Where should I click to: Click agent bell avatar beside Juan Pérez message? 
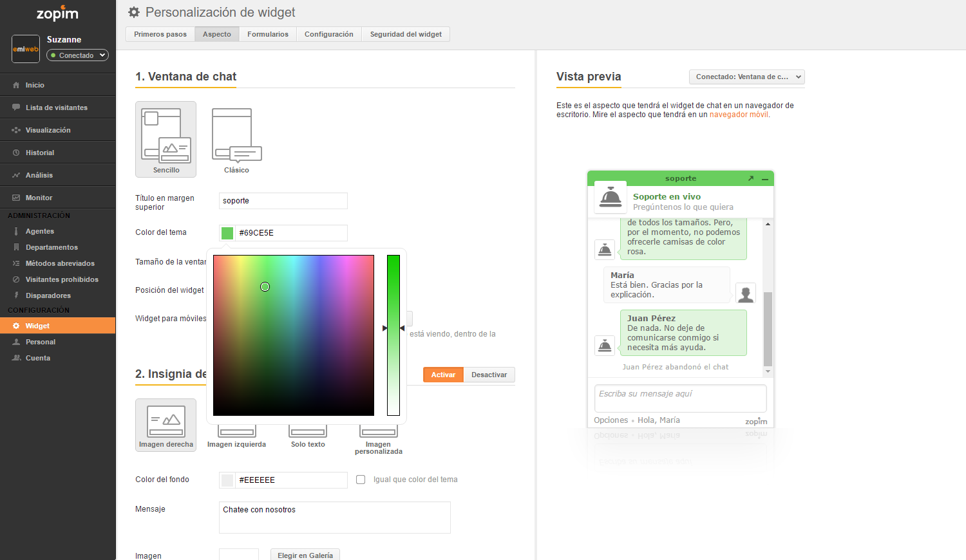pyautogui.click(x=605, y=346)
